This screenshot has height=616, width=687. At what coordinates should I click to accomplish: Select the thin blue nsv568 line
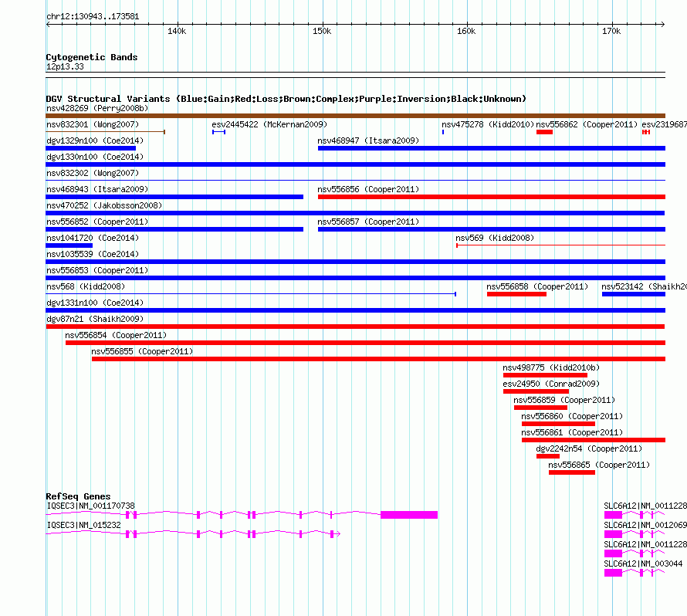point(251,294)
